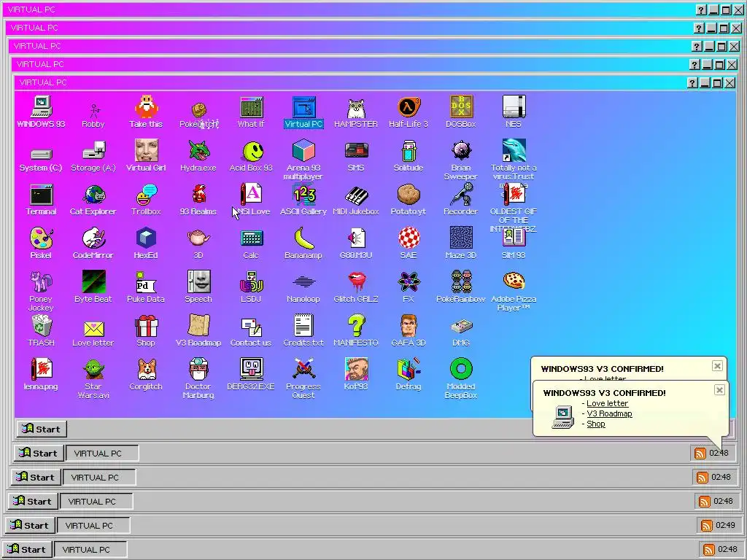Launch the Defrag icon

coord(409,376)
